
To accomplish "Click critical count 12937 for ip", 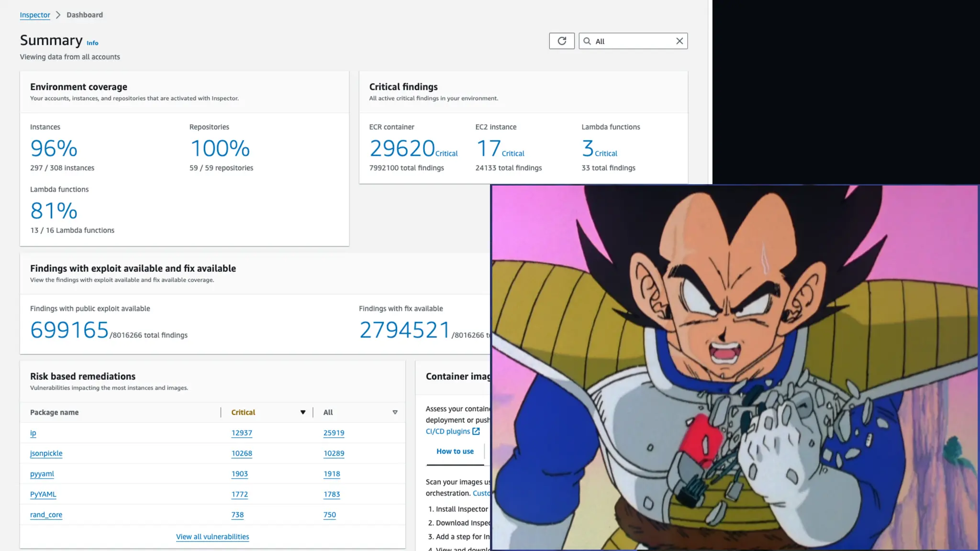I will [242, 433].
